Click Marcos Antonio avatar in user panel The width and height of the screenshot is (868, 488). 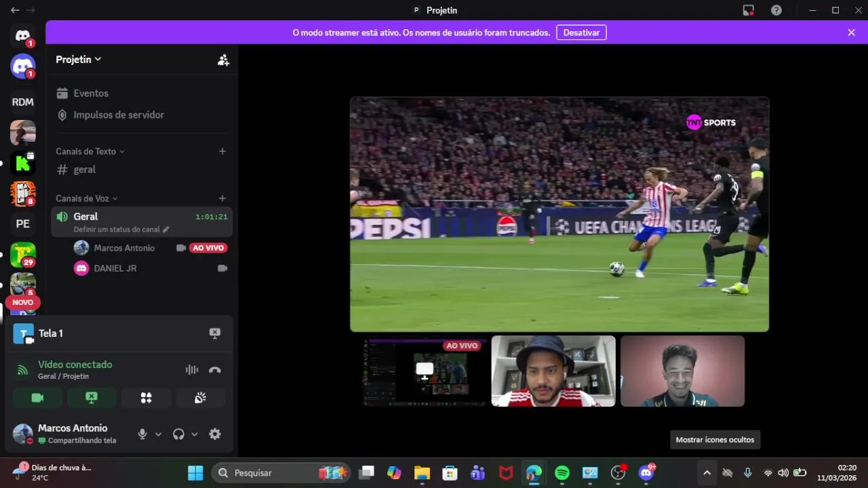point(23,434)
